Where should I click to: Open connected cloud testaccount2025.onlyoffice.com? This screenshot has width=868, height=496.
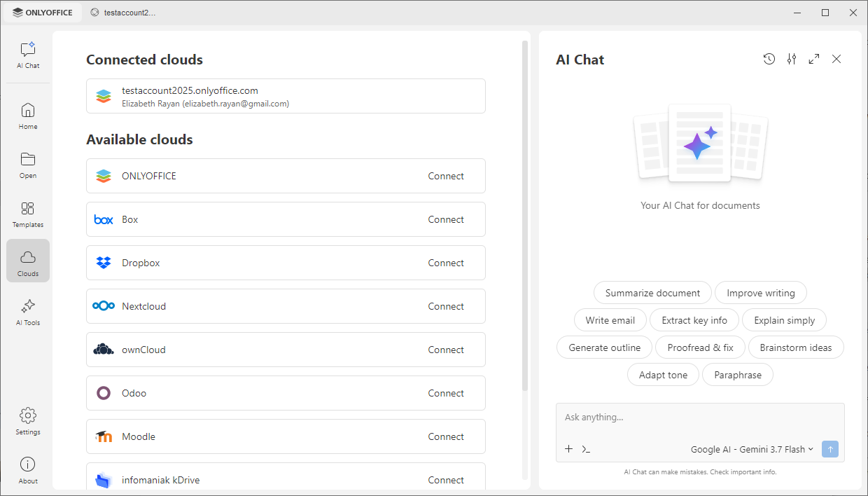coord(286,96)
